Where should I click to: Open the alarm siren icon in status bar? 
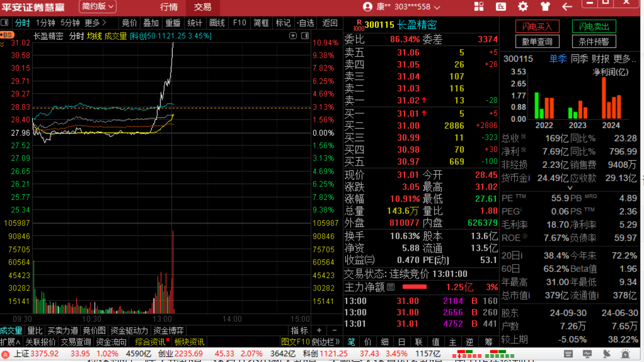click(626, 354)
